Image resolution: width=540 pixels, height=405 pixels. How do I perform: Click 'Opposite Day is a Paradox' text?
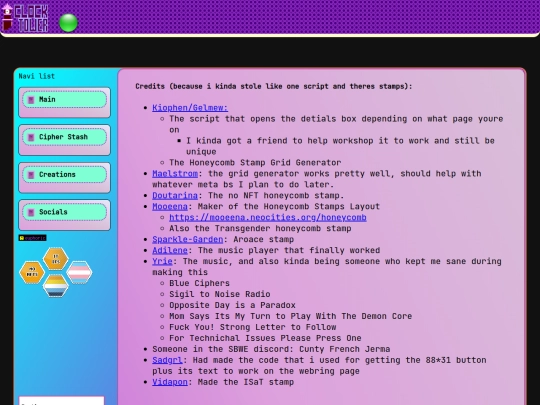[x=232, y=305]
